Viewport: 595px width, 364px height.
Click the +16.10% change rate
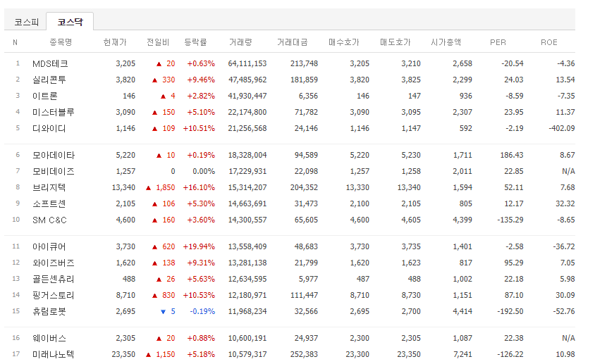[x=199, y=188]
